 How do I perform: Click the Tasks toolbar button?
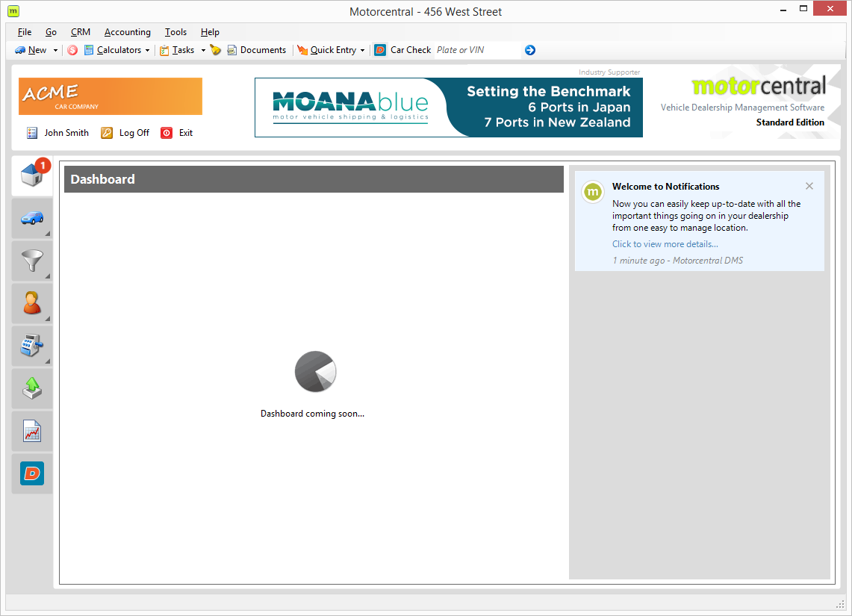coord(177,50)
